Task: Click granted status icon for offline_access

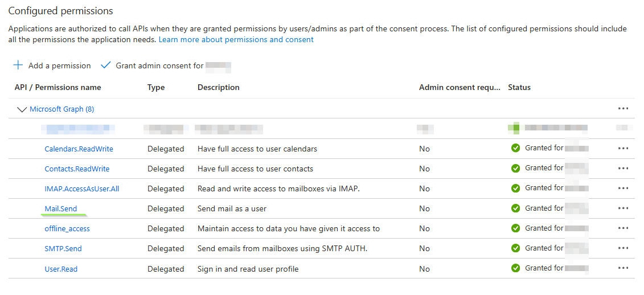Action: (515, 228)
